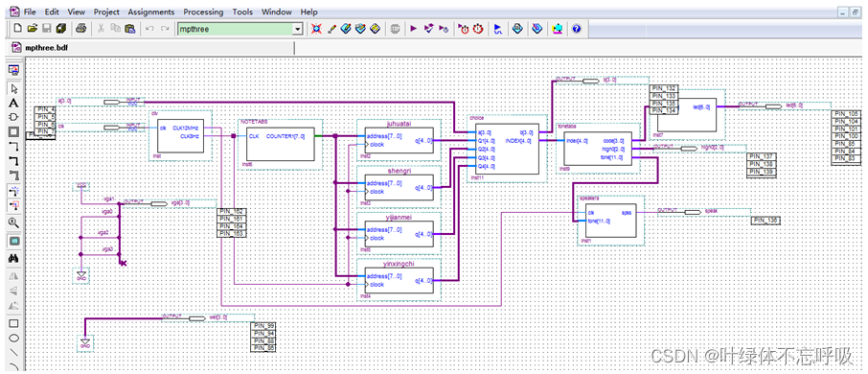Click the vga[3..0] output pin
The width and height of the screenshot is (868, 374).
[x=159, y=203]
